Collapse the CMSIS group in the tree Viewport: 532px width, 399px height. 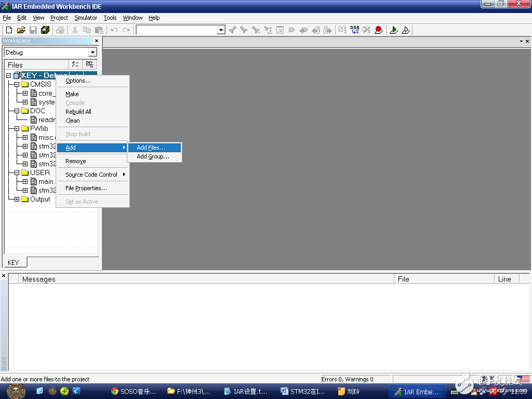[17, 84]
